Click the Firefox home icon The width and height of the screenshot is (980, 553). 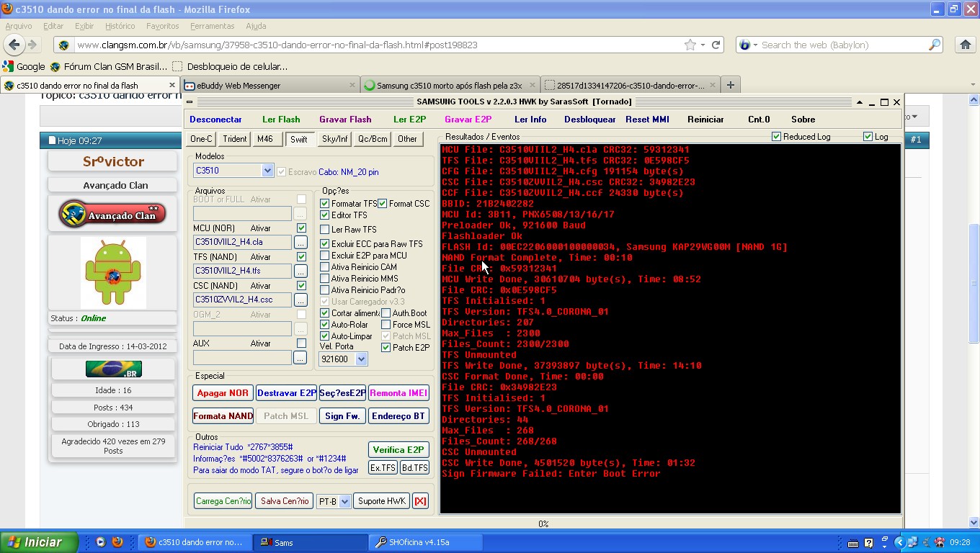click(966, 45)
